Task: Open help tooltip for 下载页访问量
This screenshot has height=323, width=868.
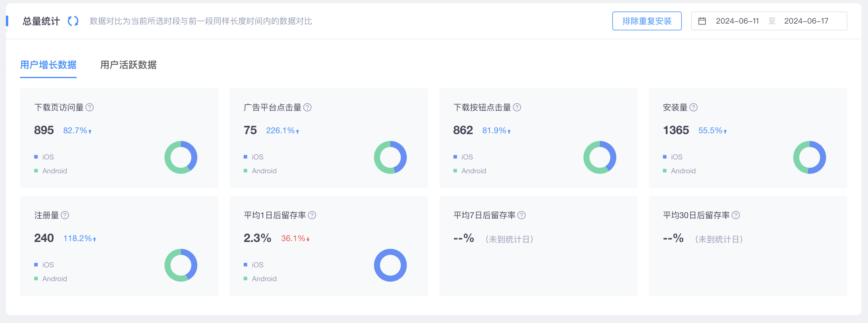Action: click(x=90, y=107)
